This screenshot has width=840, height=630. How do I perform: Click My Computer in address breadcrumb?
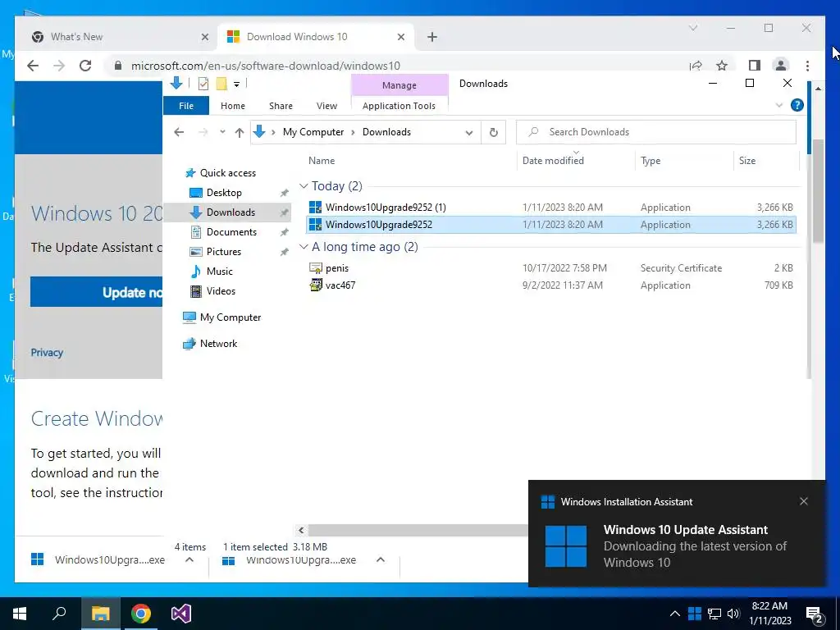click(x=313, y=132)
